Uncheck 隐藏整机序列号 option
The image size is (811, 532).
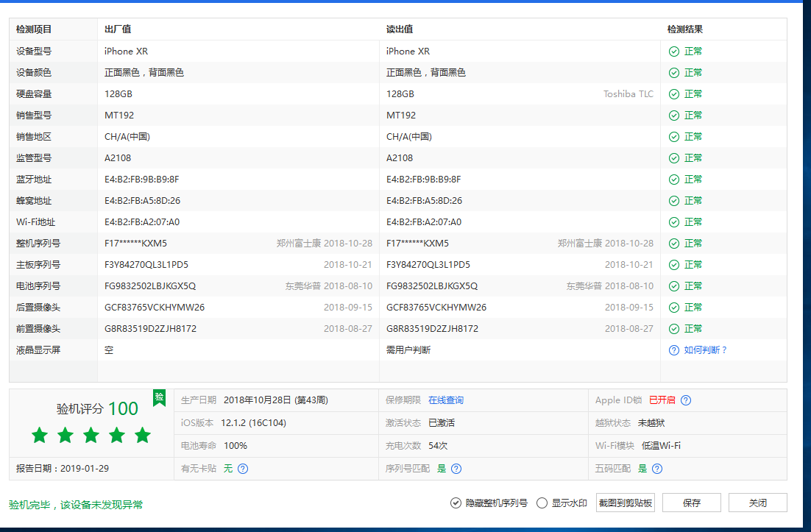[456, 503]
